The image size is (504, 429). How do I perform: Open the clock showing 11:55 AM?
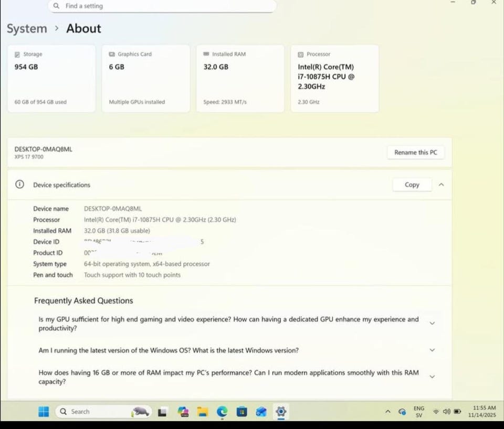[482, 411]
